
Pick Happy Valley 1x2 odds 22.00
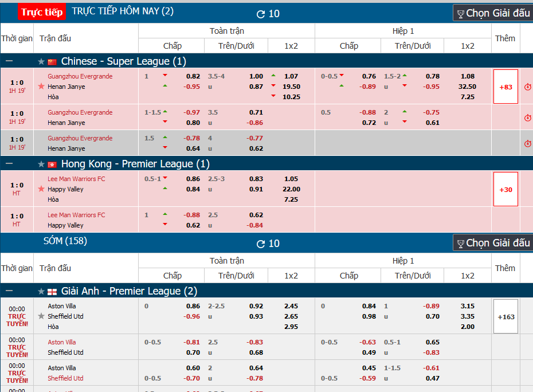[291, 189]
